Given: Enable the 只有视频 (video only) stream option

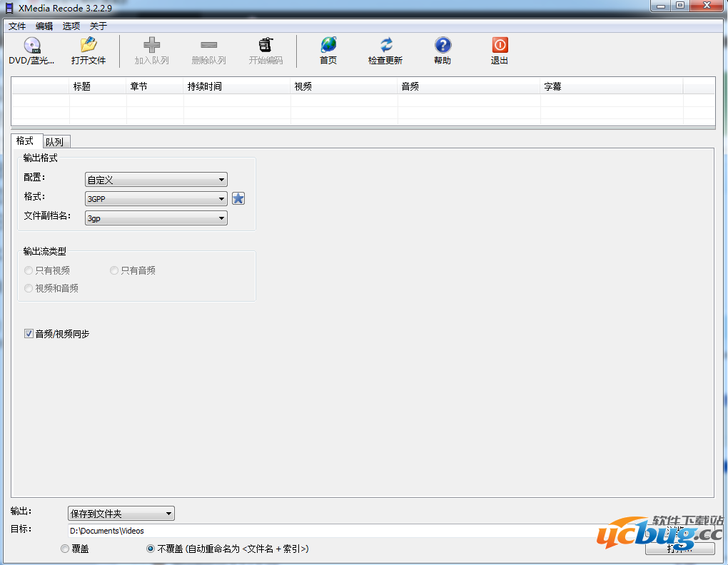Looking at the screenshot, I should 28,270.
